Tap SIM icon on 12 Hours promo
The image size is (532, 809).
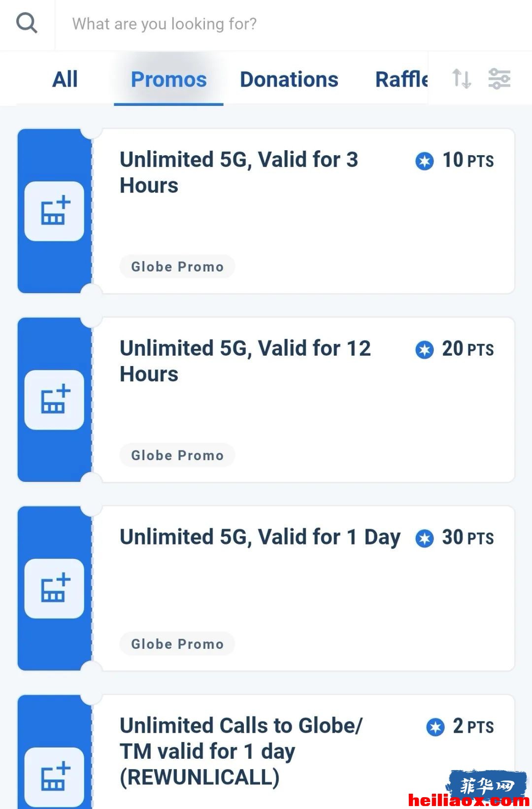pos(54,400)
